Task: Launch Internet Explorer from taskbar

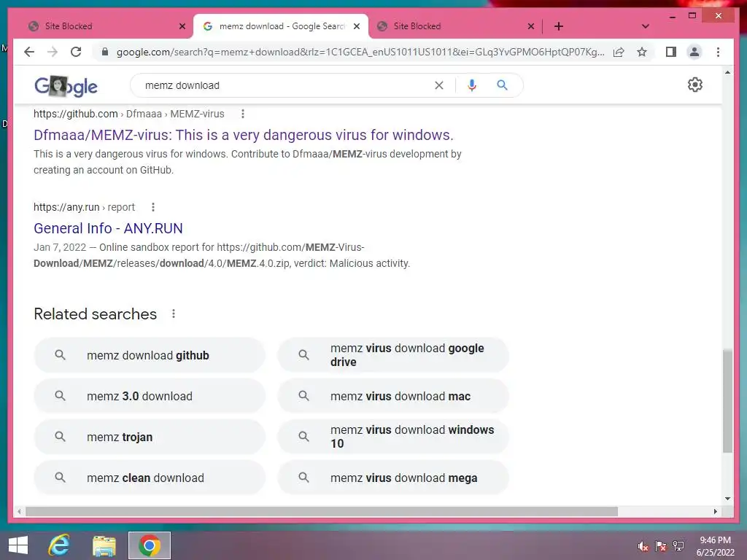Action: (x=59, y=545)
